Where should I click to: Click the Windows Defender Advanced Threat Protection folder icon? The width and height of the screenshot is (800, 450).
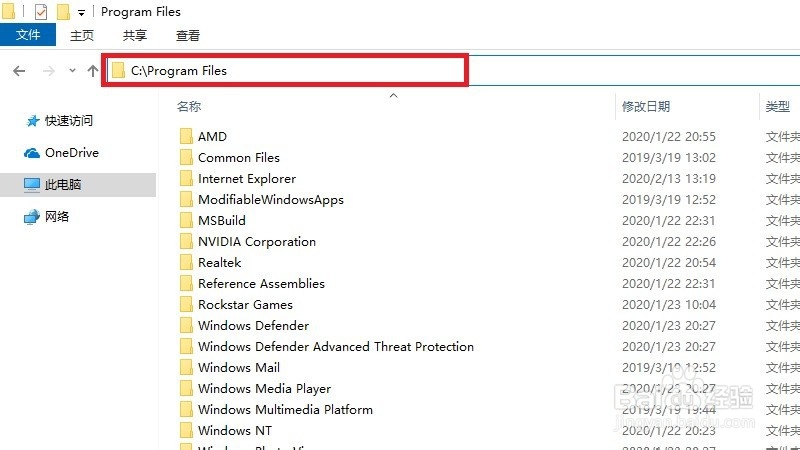pyautogui.click(x=186, y=346)
